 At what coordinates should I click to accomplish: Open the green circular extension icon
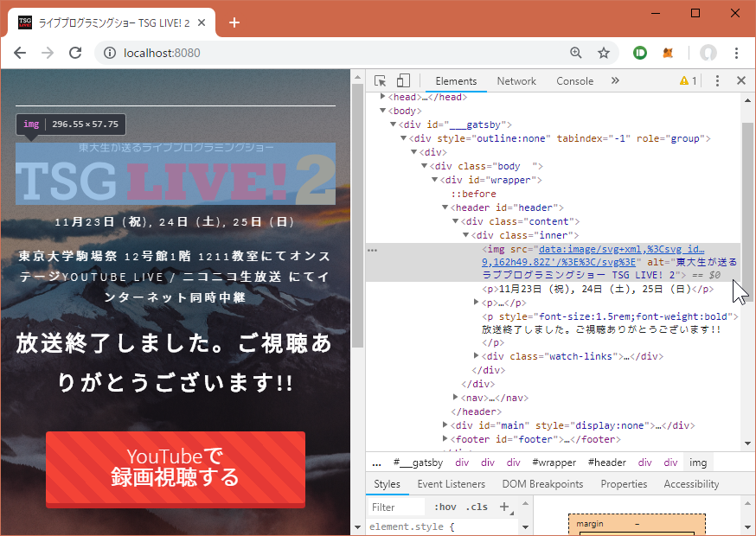pos(640,53)
